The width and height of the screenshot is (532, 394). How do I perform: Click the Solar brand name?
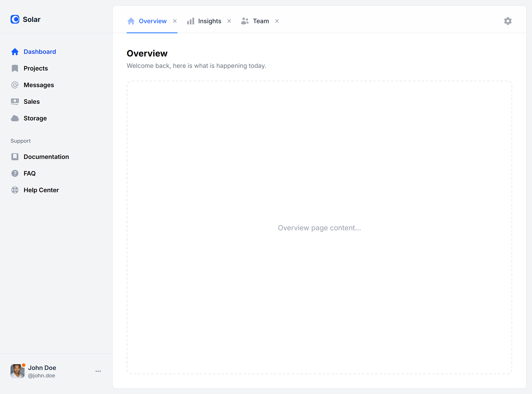(x=32, y=19)
